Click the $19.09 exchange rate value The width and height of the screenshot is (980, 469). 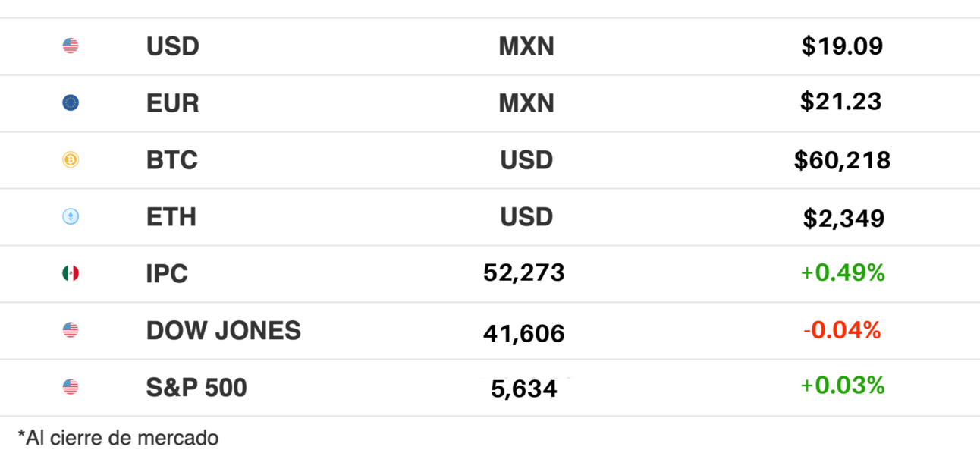pos(842,46)
